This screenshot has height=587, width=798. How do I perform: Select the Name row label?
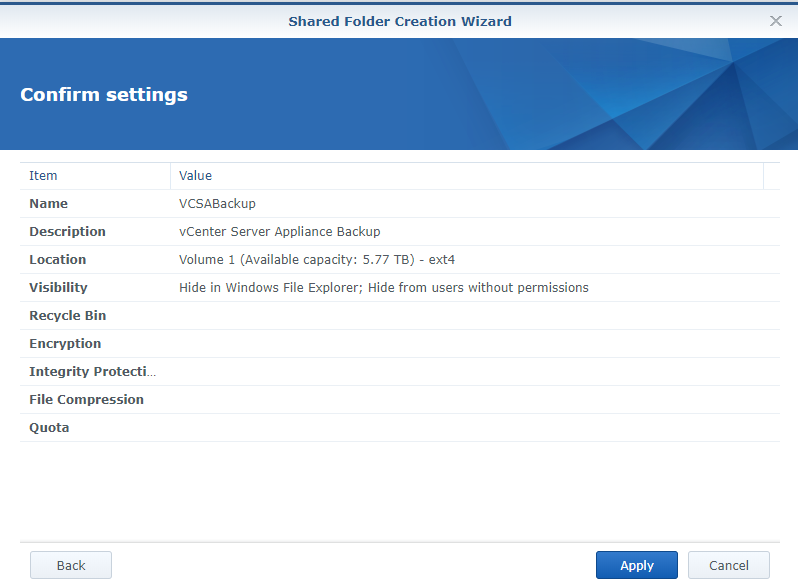tap(49, 204)
